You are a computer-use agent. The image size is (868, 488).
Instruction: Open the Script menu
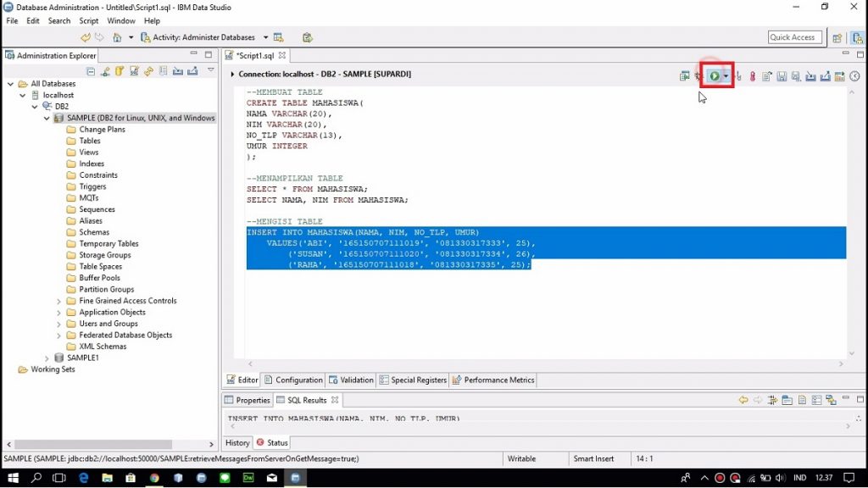pos(89,20)
